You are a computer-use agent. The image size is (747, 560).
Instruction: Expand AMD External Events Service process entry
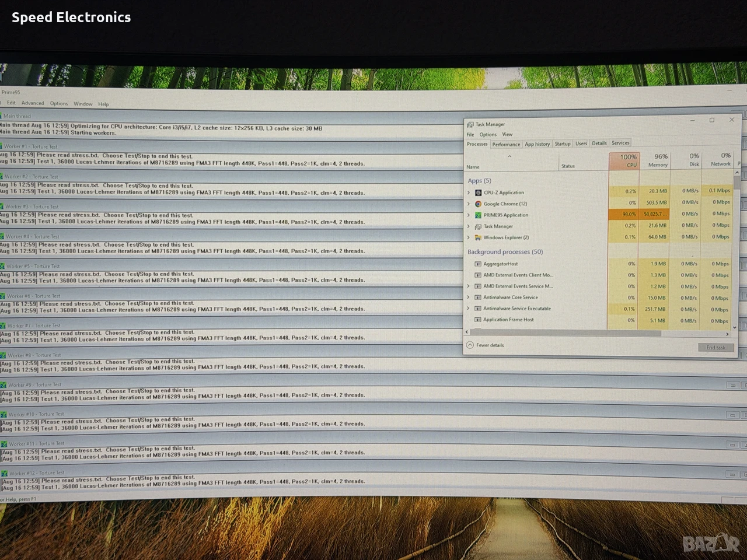pos(469,286)
